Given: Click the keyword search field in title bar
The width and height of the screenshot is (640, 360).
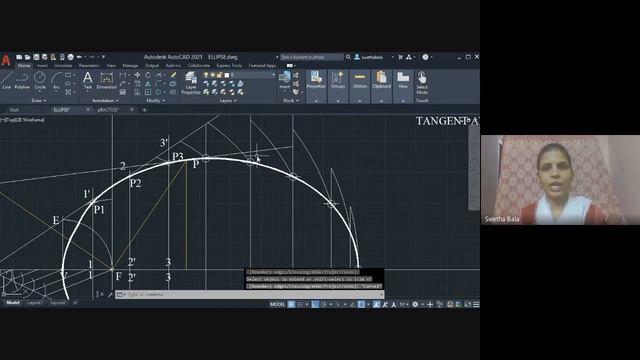Looking at the screenshot, I should point(312,57).
